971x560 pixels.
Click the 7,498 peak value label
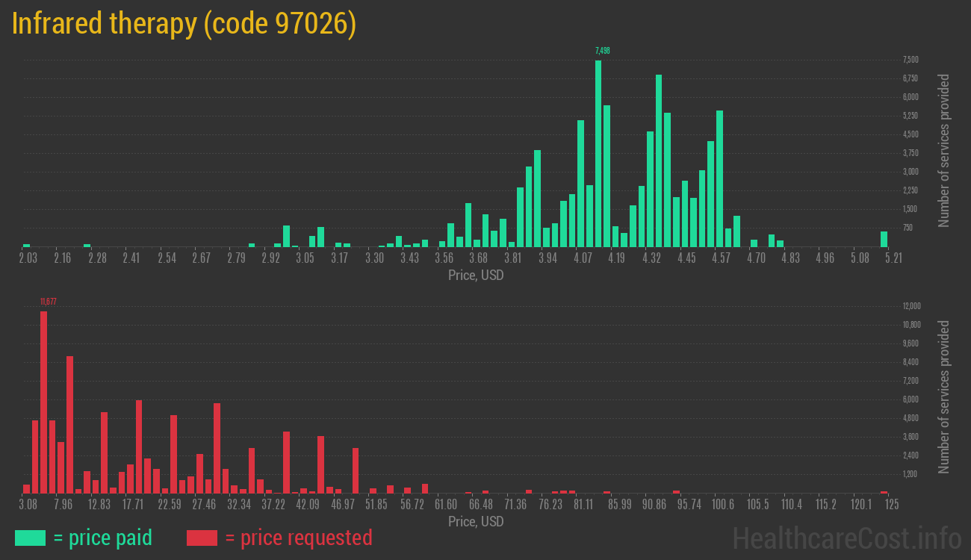(602, 51)
